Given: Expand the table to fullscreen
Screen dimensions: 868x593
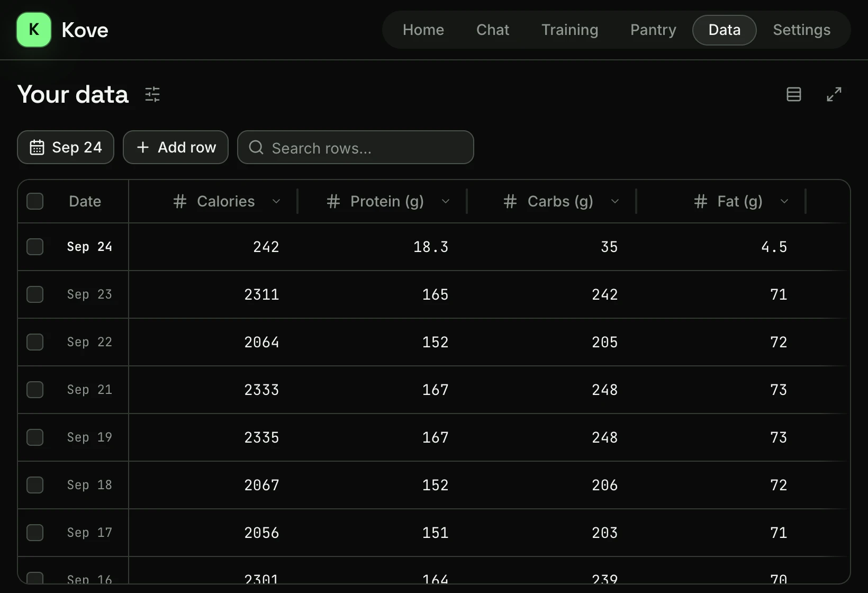Looking at the screenshot, I should coord(834,94).
